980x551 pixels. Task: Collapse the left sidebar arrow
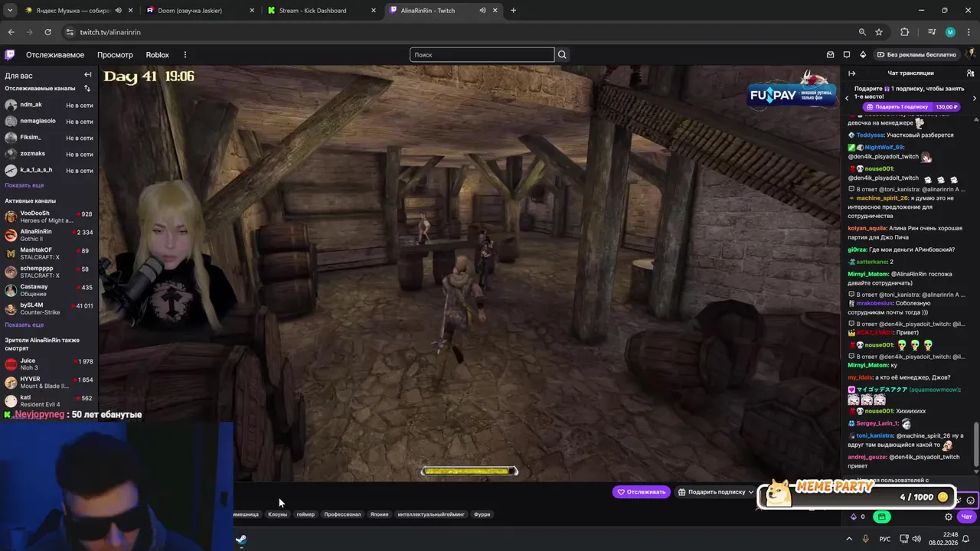pyautogui.click(x=87, y=75)
